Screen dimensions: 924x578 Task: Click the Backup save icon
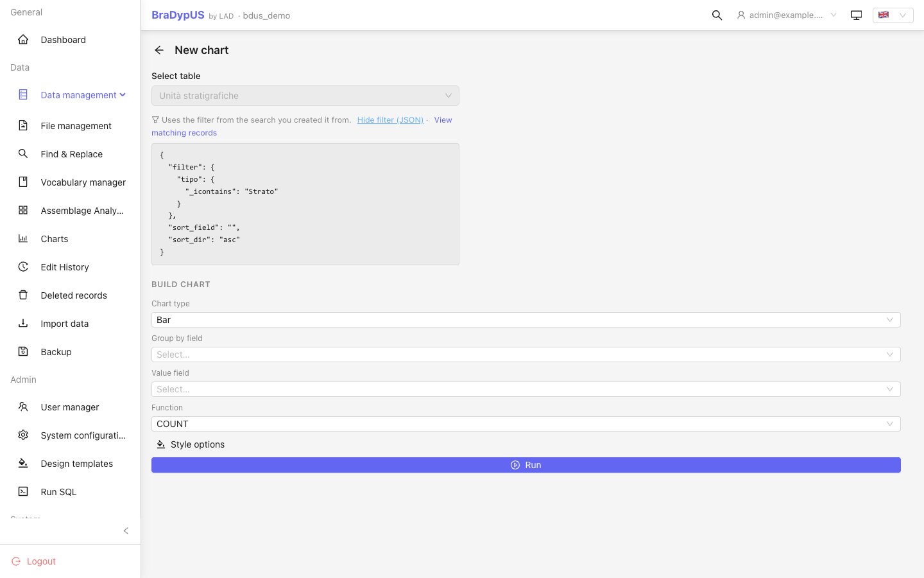coord(23,352)
